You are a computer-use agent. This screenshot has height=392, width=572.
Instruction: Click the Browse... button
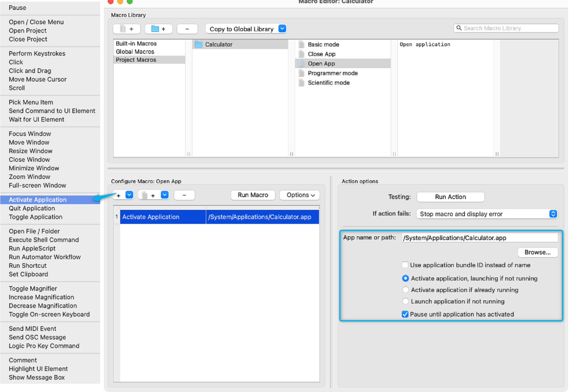point(537,252)
